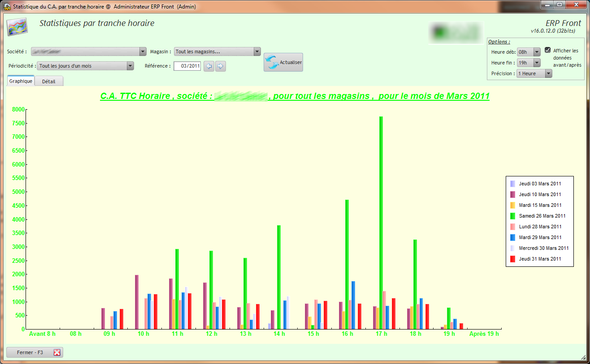Click the application icon in title bar
Viewport: 590px width, 364px height.
coord(7,7)
